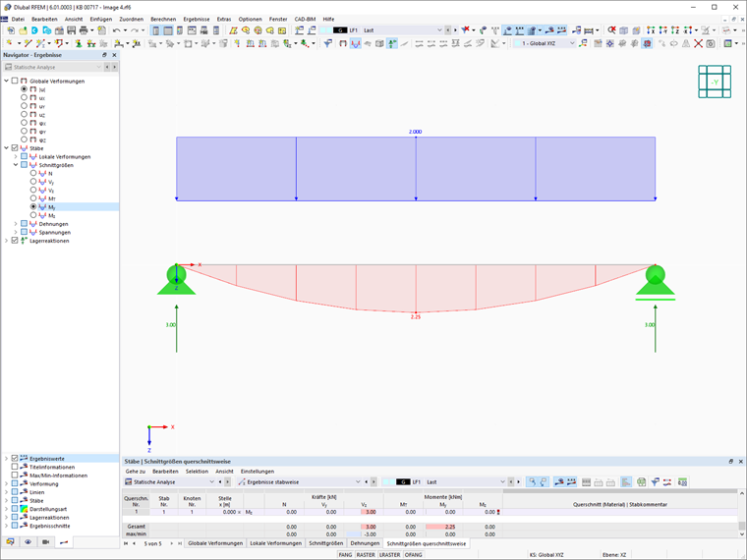Close the Navigator - Ergebnisse panel

tap(114, 55)
